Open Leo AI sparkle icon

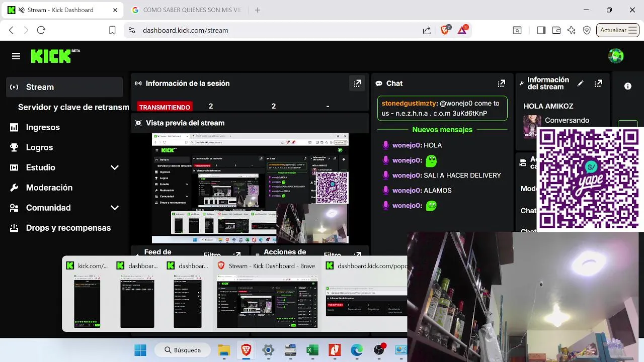(572, 30)
